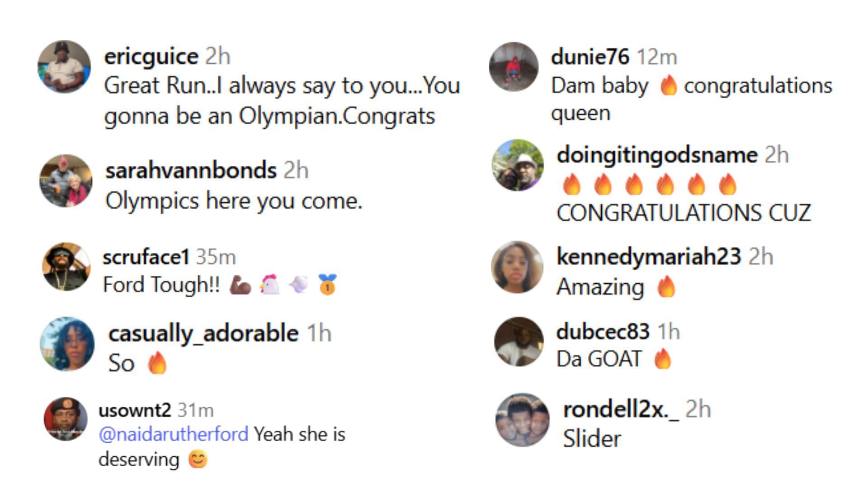Click the casually_adorable username
This screenshot has width=868, height=488.
(x=203, y=333)
